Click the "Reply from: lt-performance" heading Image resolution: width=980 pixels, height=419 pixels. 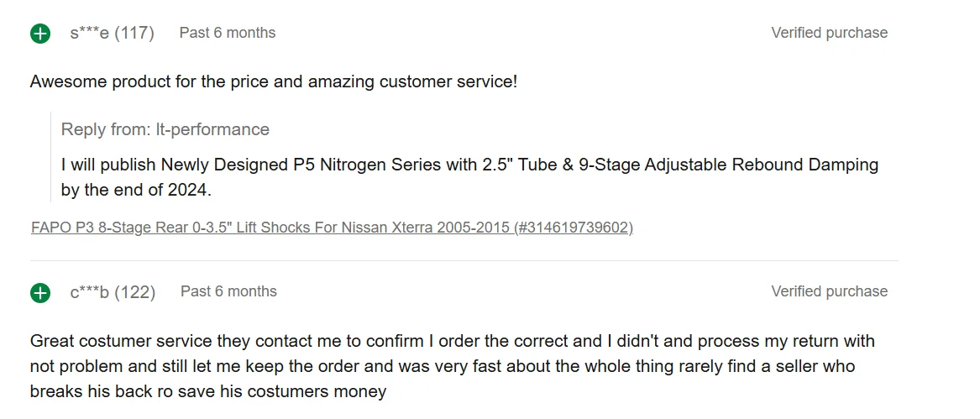point(165,129)
